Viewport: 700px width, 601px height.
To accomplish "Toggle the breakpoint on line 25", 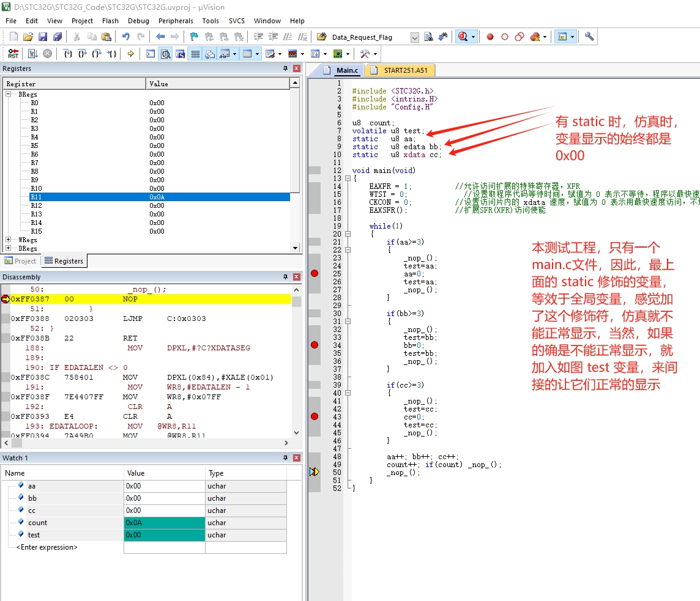I will point(315,273).
